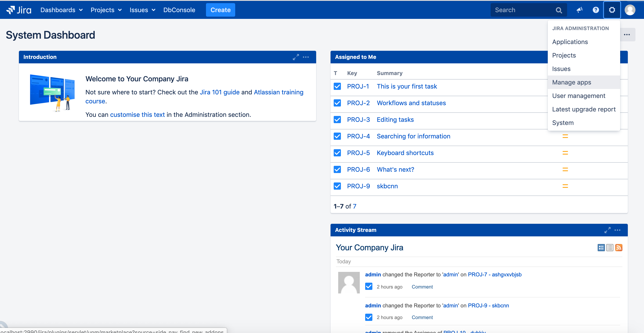Screen dimensions: 644x333
Task: Click task type icon for PROJ-6
Action: pyautogui.click(x=337, y=170)
